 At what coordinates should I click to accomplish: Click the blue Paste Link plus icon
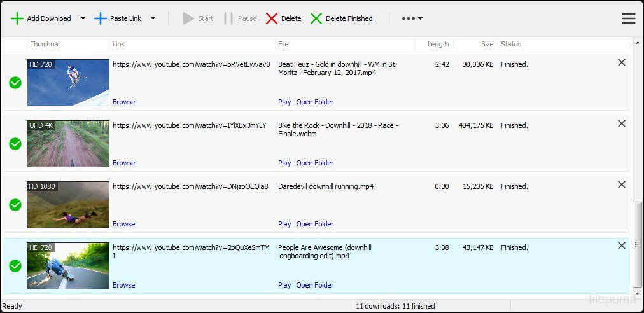coord(101,18)
